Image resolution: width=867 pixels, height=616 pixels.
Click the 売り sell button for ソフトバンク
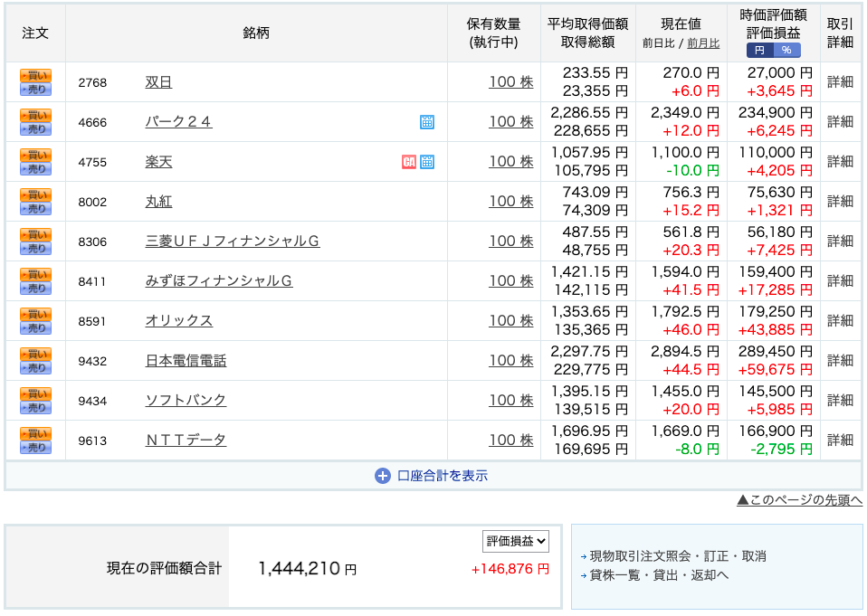click(35, 407)
